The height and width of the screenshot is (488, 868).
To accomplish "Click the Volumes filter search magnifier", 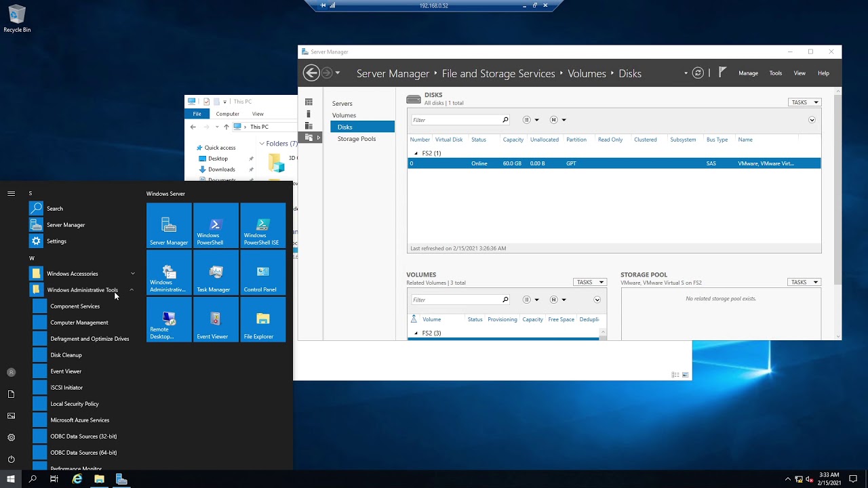I will pos(505,300).
